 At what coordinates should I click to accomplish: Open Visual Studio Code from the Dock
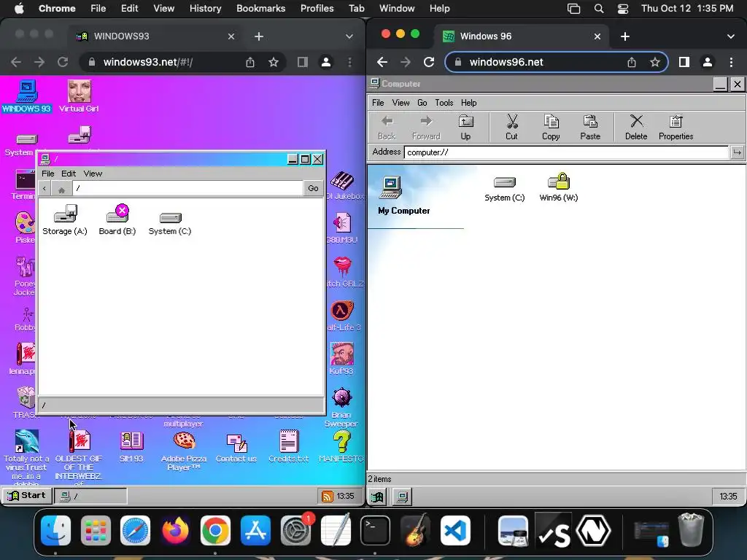pos(455,530)
